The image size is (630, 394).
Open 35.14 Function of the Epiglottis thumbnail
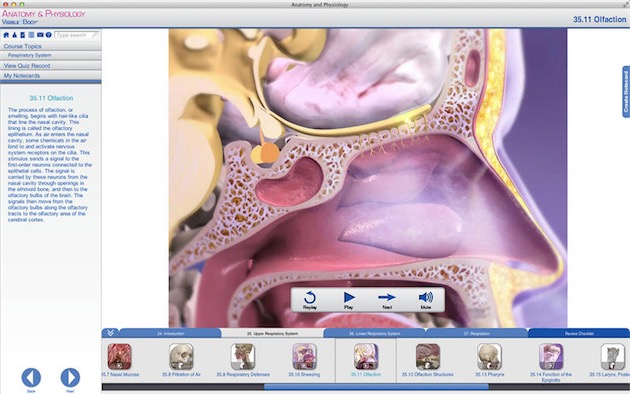pos(551,357)
